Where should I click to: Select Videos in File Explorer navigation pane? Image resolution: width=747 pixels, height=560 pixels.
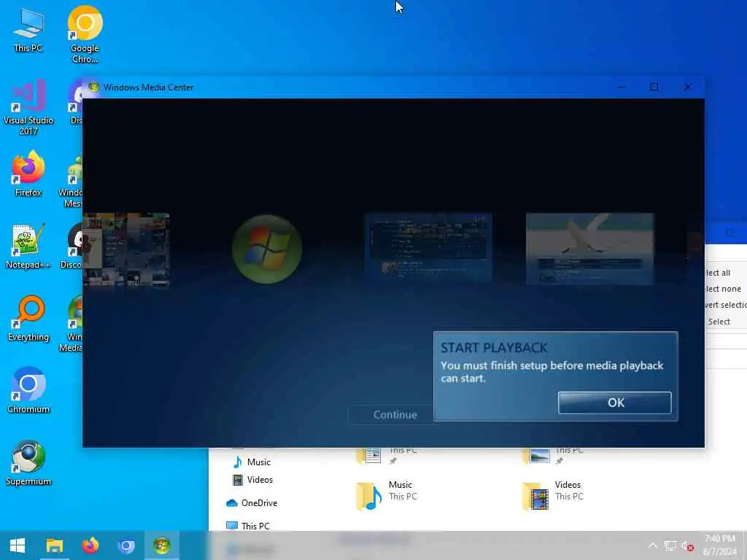click(x=252, y=480)
